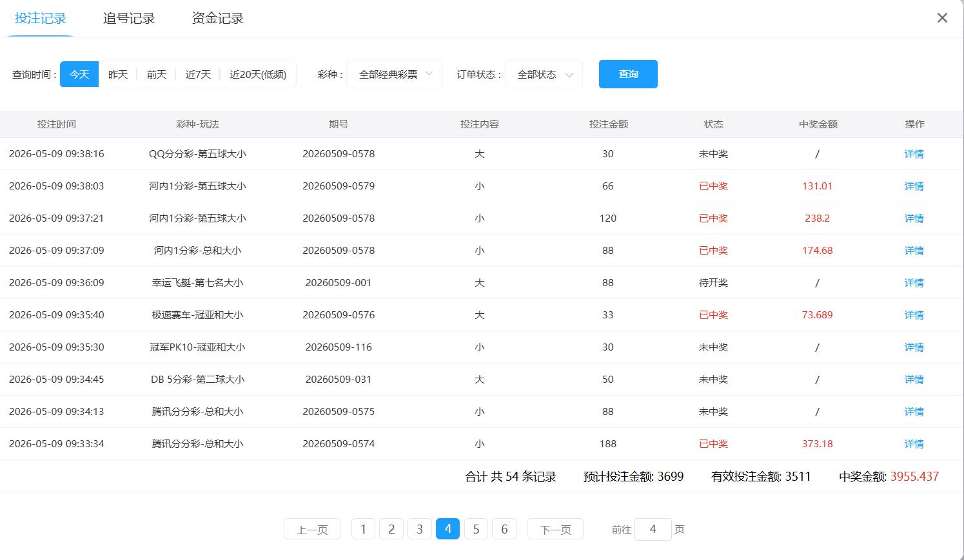Click issue number 20260509-001
Image resolution: width=964 pixels, height=560 pixels.
(339, 283)
